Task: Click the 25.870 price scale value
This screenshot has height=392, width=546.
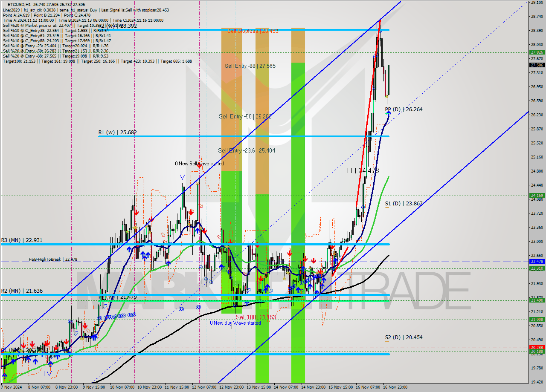Action: [x=537, y=129]
